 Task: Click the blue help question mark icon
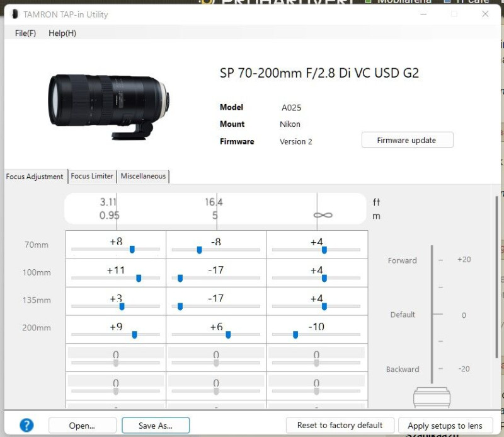[26, 425]
